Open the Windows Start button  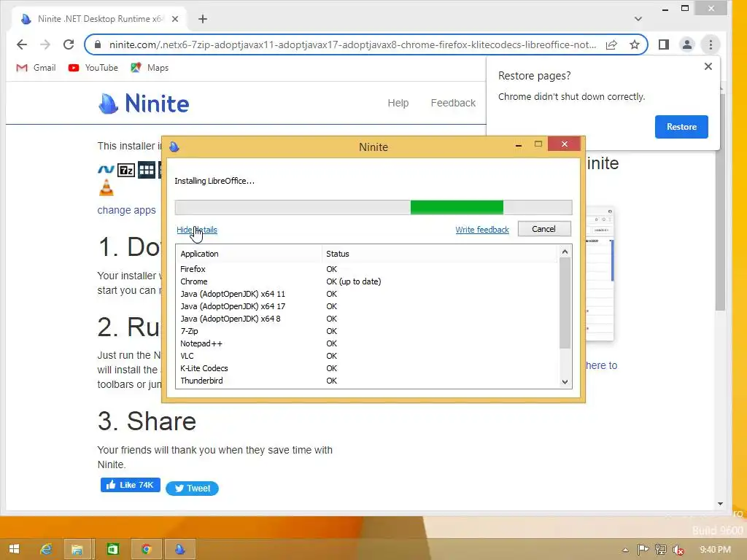14,549
